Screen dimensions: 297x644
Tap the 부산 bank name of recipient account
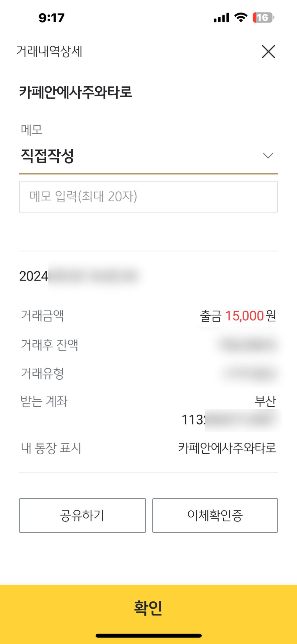coord(265,402)
